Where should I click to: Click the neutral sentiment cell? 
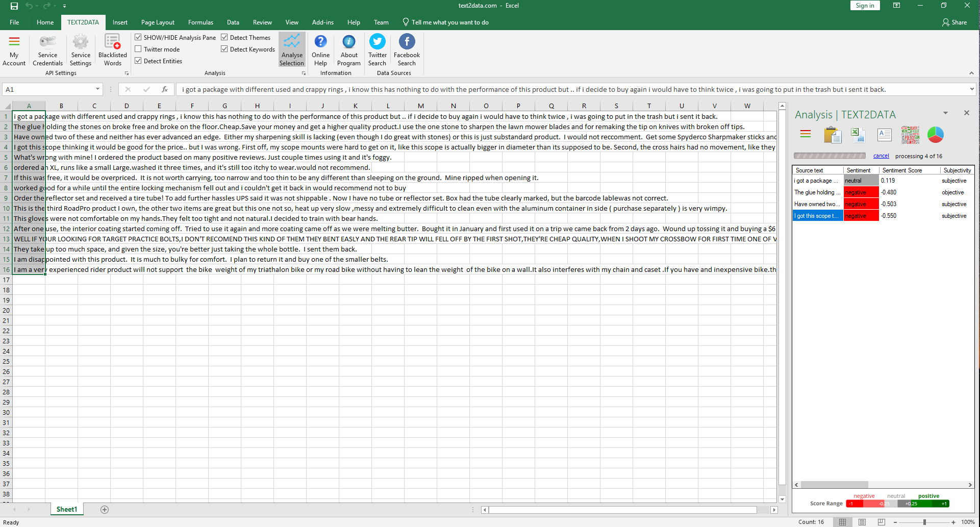coord(861,181)
